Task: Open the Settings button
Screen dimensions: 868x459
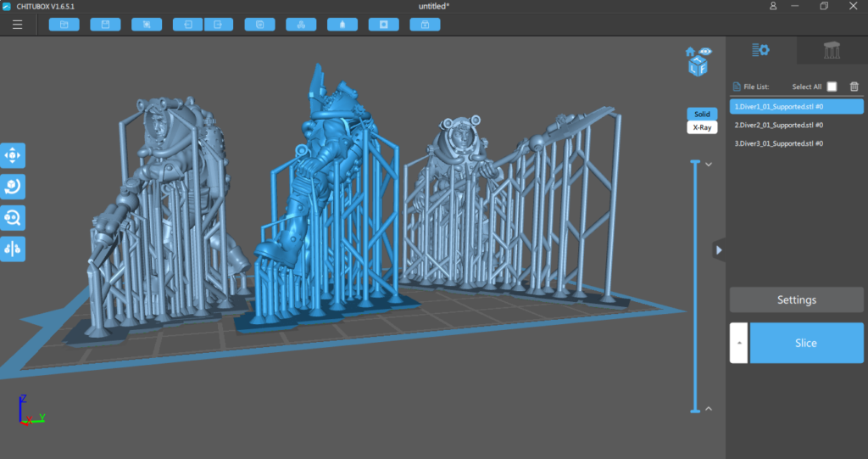Action: click(x=796, y=299)
